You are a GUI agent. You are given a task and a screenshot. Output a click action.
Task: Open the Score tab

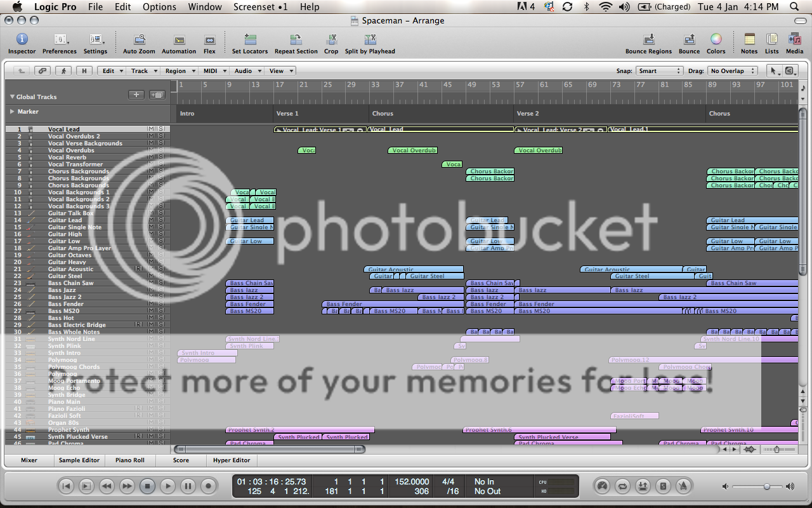coord(181,460)
